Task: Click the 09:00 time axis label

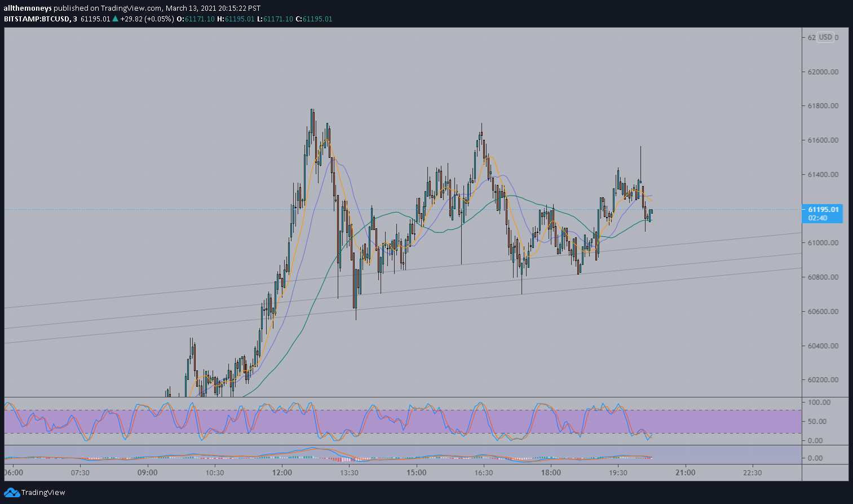Action: point(147,472)
